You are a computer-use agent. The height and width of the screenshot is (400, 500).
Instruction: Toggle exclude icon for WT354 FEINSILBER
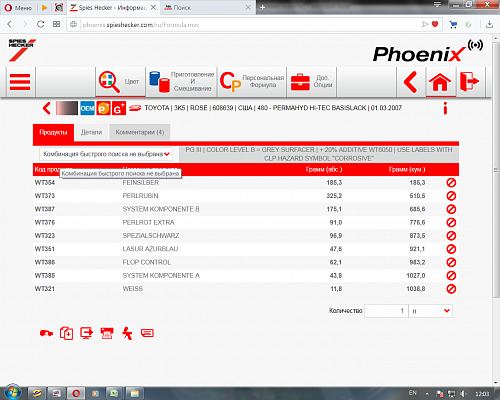(451, 183)
